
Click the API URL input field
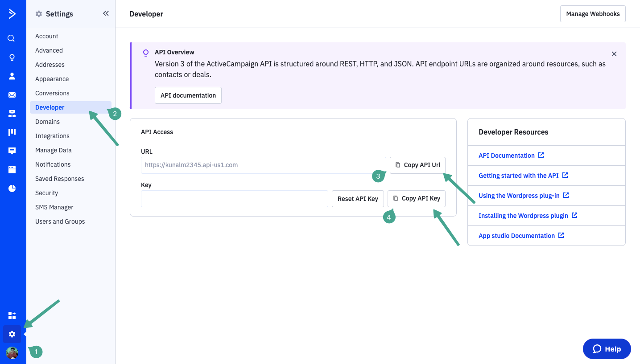(264, 165)
